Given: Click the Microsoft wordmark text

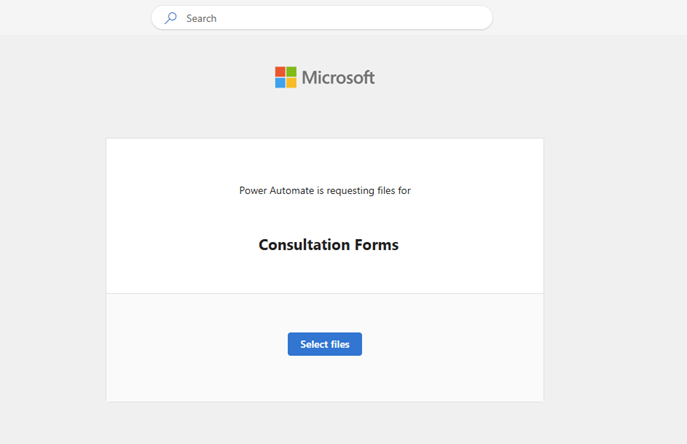Looking at the screenshot, I should (338, 78).
